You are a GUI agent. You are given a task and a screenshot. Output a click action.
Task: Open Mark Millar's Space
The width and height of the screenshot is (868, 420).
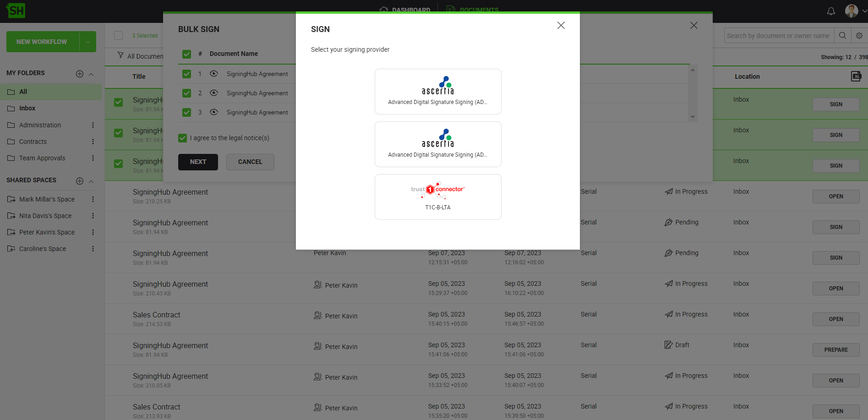pyautogui.click(x=47, y=199)
